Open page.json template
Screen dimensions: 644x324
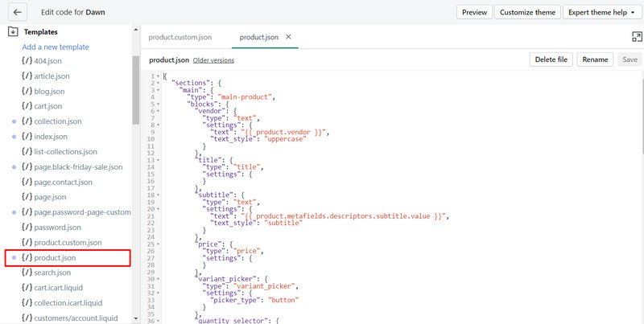click(50, 197)
